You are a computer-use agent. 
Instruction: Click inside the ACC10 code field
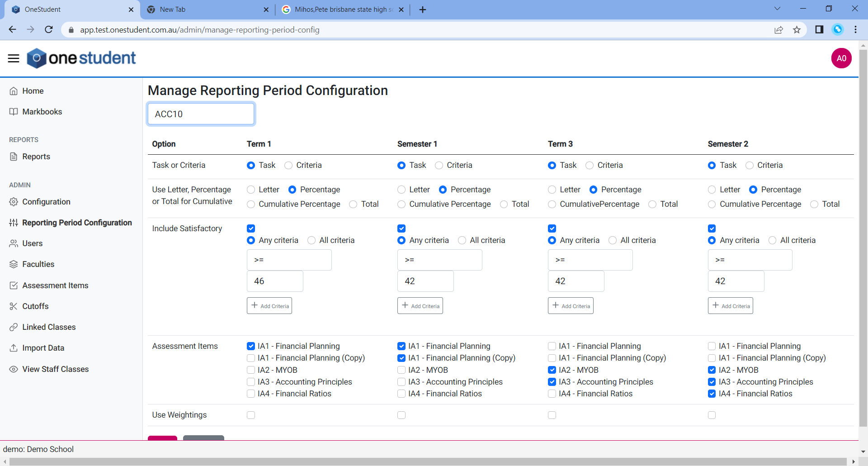(201, 114)
